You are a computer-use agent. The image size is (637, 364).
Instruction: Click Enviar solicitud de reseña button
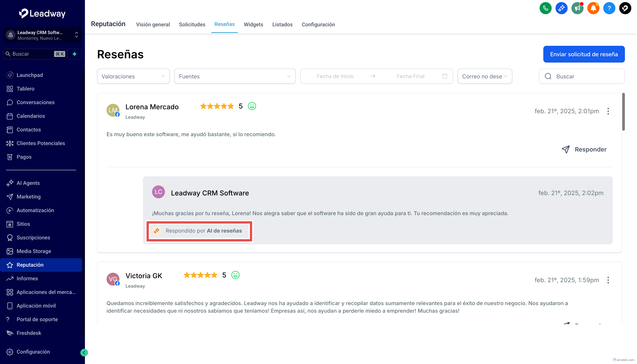pos(584,54)
